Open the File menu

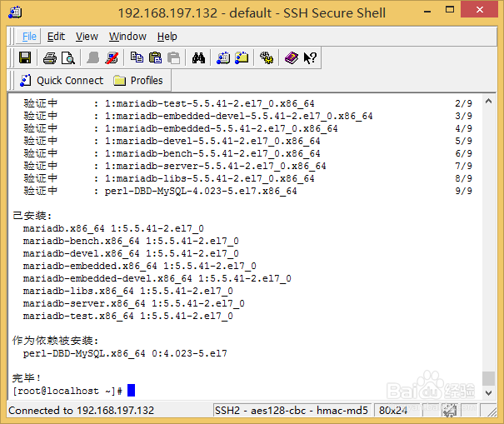pos(29,37)
